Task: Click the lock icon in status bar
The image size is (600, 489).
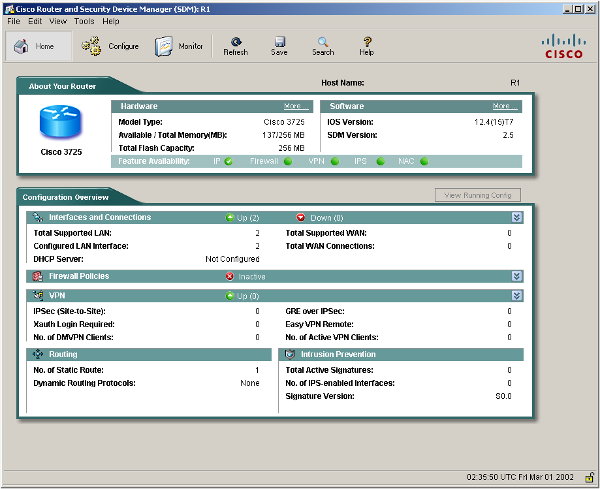Action: point(589,477)
